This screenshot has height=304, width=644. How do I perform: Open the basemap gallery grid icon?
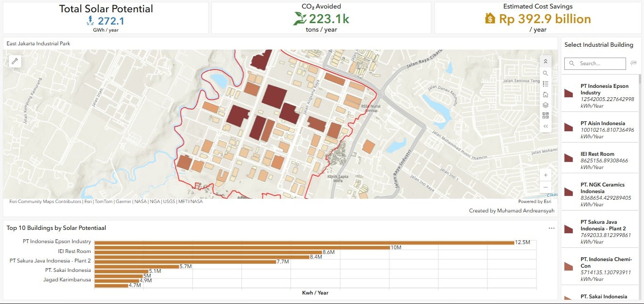[545, 115]
